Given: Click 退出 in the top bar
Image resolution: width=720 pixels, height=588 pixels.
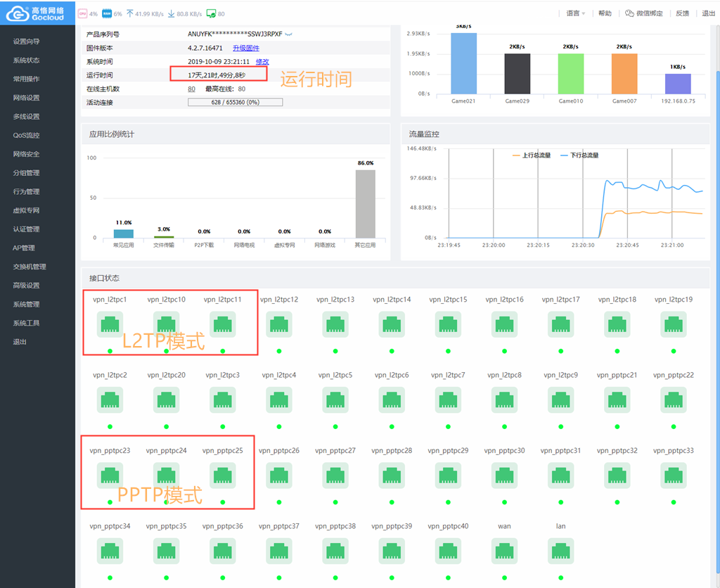Looking at the screenshot, I should tap(709, 13).
